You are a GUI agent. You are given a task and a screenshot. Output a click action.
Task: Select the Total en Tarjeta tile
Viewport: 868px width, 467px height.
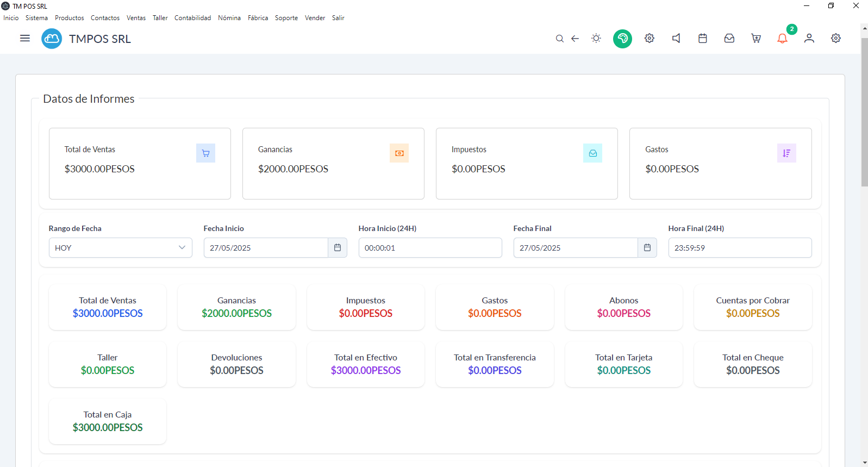coord(624,364)
